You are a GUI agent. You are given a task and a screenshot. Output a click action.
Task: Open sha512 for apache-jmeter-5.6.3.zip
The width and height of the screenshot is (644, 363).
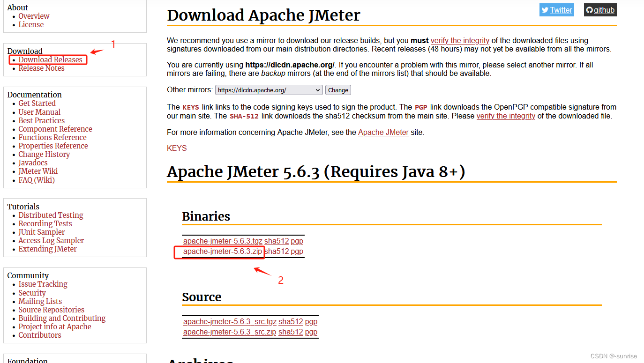[277, 251]
